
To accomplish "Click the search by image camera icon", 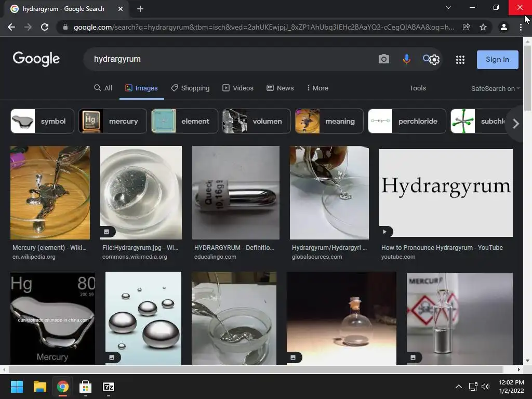I will (383, 59).
